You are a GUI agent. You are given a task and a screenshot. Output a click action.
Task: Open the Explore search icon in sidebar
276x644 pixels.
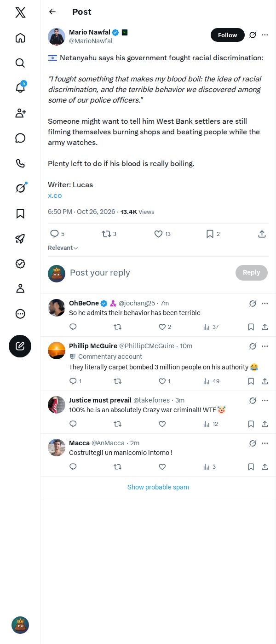coord(20,63)
